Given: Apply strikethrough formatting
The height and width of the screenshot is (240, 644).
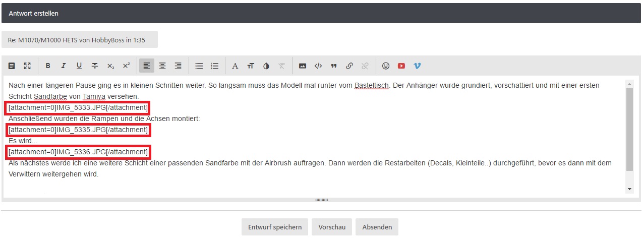Looking at the screenshot, I should [95, 66].
